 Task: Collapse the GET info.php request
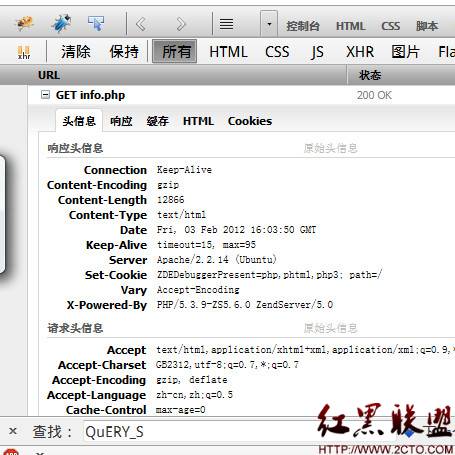tap(45, 95)
